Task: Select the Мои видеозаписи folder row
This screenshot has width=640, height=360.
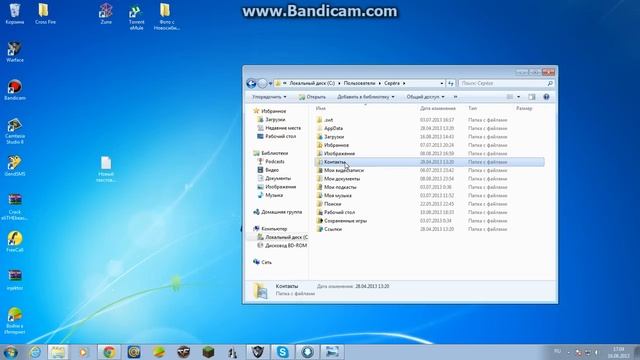Action: [429, 170]
